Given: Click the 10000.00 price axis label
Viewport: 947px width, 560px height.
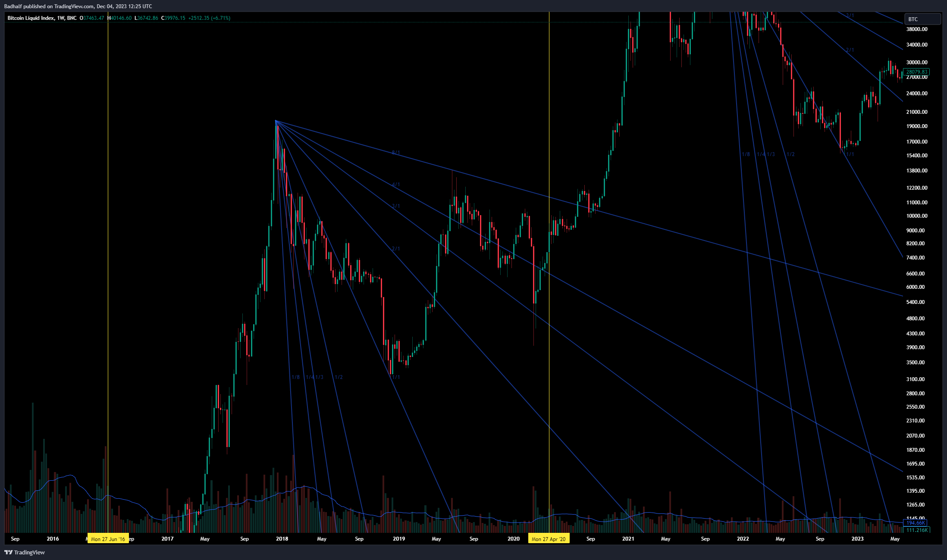Looking at the screenshot, I should click(917, 216).
